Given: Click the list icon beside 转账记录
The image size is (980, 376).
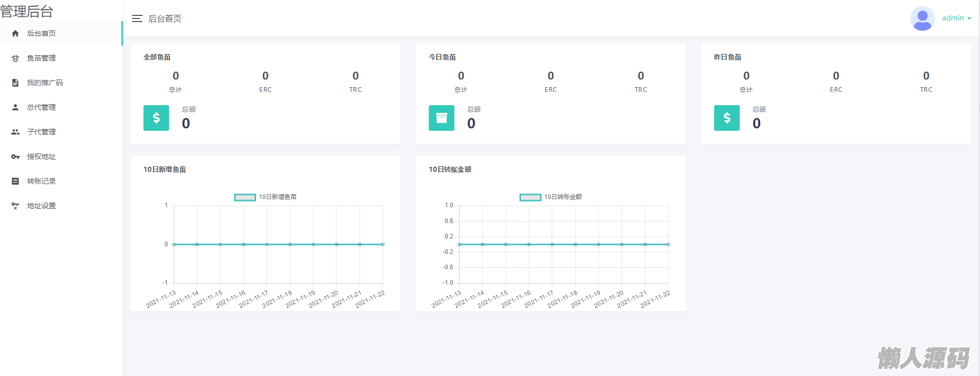Looking at the screenshot, I should (15, 181).
